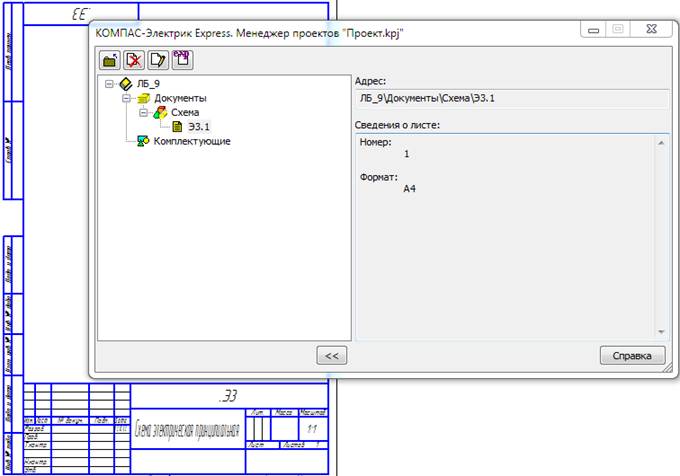Click the window title bar text
680x476 pixels.
coord(249,33)
